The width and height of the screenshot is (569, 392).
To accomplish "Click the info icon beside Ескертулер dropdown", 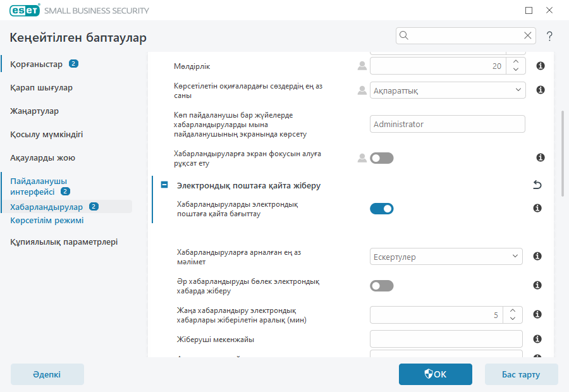I will point(537,256).
